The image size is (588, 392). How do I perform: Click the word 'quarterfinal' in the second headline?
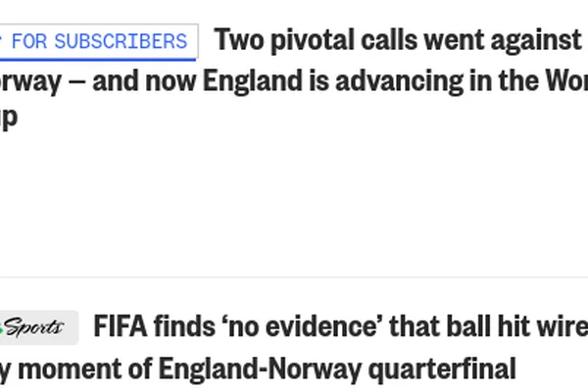pos(442,370)
